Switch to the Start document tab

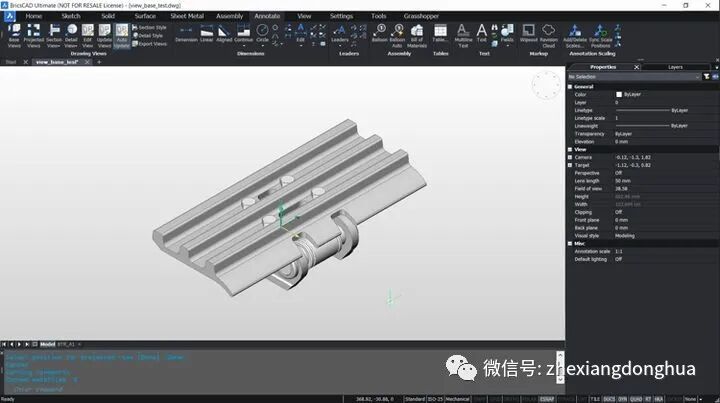[11, 62]
